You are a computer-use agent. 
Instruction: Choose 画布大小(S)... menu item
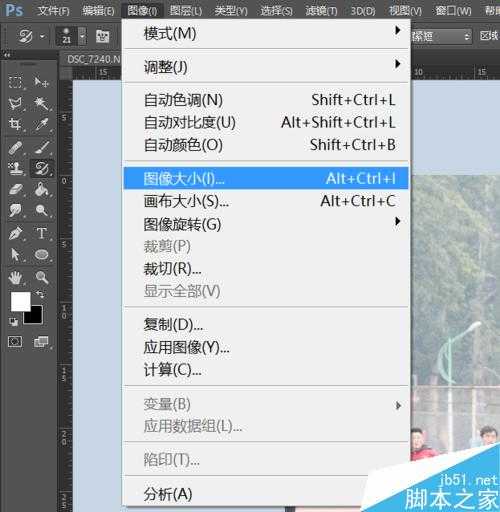(x=266, y=201)
